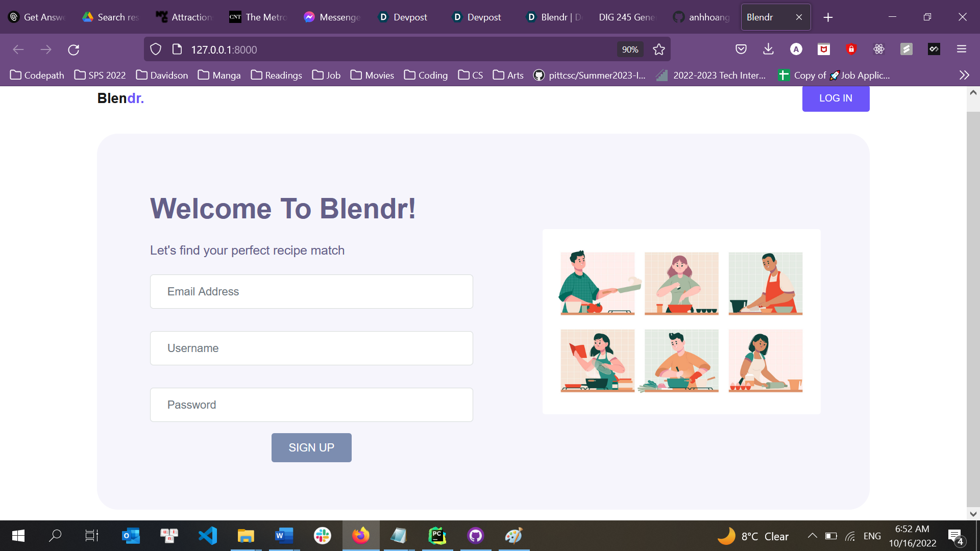
Task: Click the LOG IN button
Action: pos(836,98)
